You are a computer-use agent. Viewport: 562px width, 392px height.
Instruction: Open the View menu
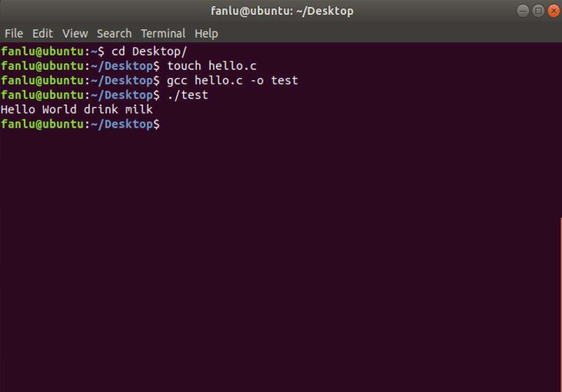tap(75, 33)
